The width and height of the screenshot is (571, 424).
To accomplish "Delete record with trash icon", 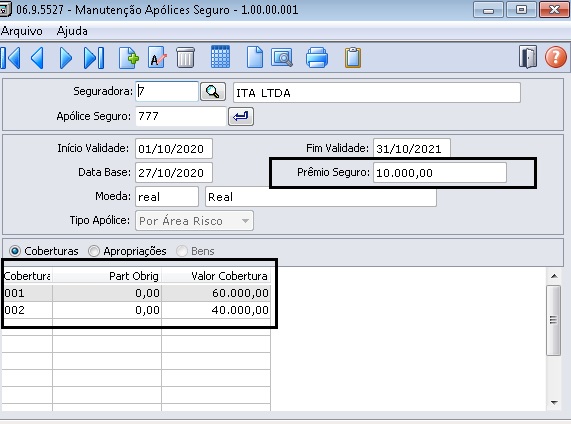I will click(185, 58).
